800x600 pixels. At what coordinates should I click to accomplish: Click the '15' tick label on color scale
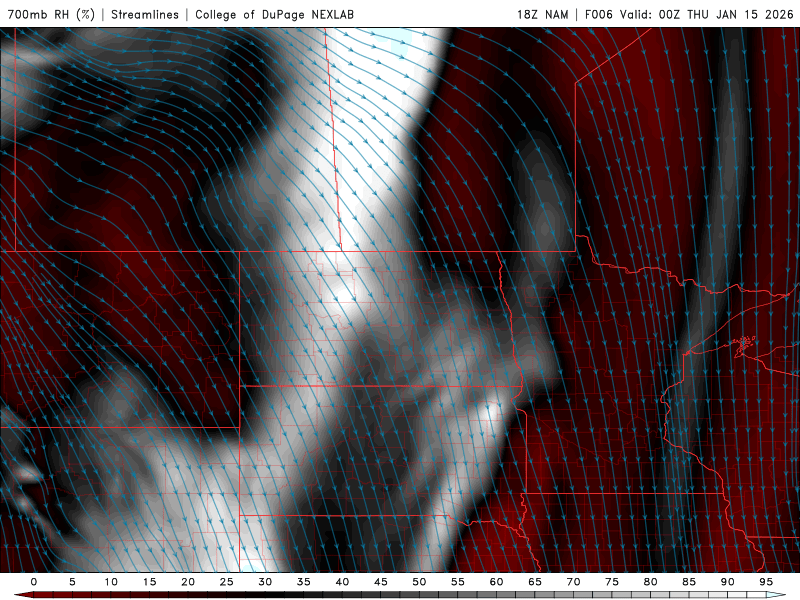point(149,582)
